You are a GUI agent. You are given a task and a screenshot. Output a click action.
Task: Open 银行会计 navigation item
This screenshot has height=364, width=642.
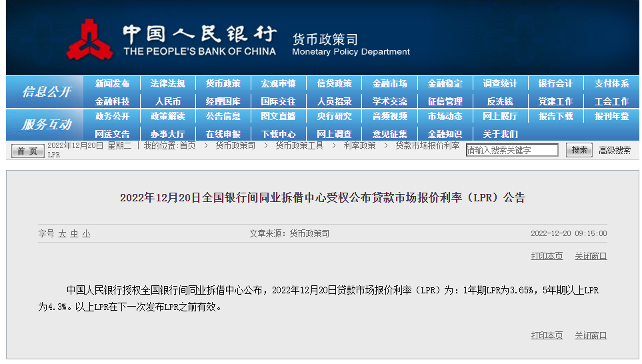(555, 83)
